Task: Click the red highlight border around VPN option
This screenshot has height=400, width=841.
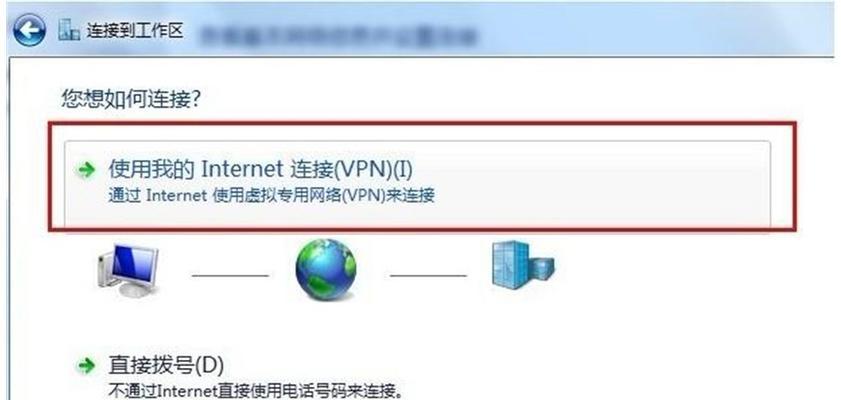Action: [422, 124]
